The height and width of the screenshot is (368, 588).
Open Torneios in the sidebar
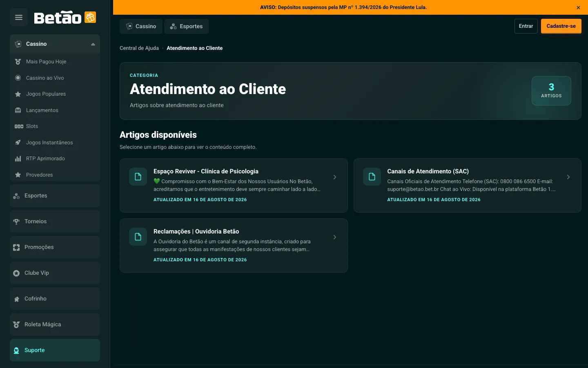point(55,221)
